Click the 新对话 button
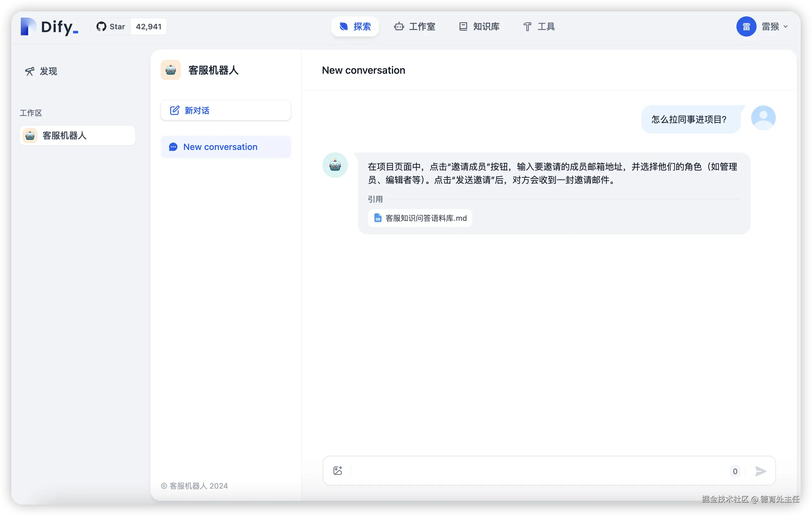 [x=226, y=110]
